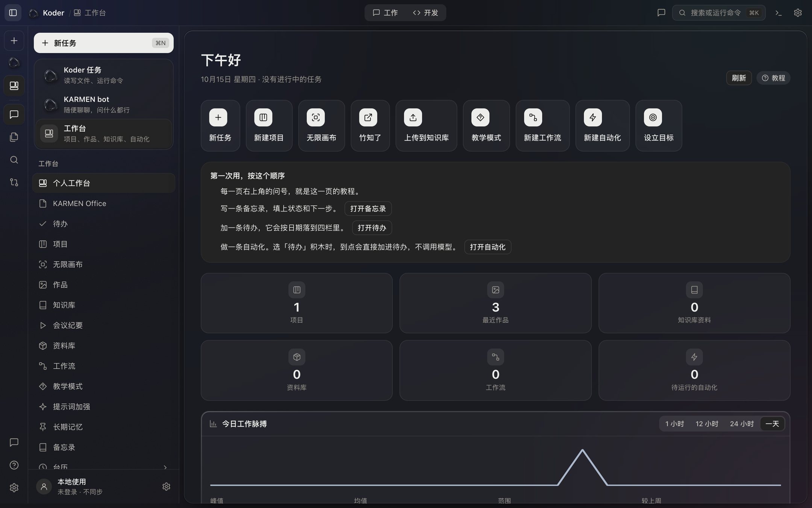Screen dimensions: 812x508
Task: Open KARMEN Office in the sidebar
Action: (x=103, y=204)
